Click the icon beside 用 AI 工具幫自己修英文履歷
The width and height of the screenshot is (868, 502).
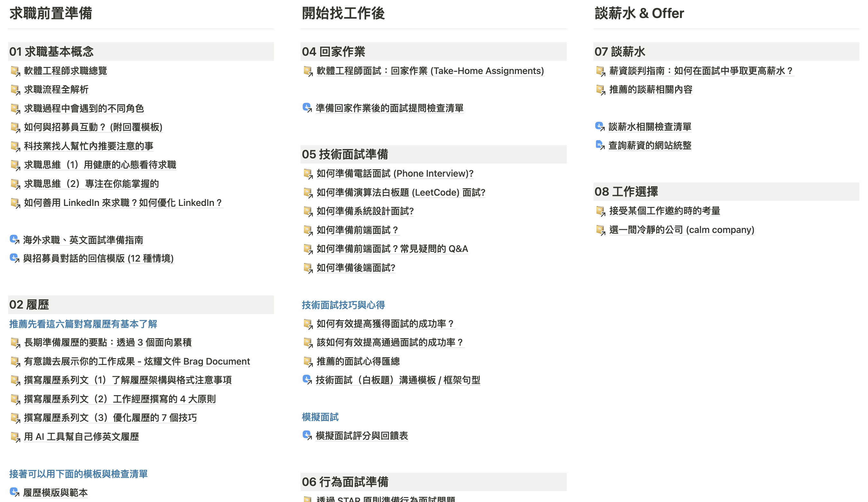point(15,437)
